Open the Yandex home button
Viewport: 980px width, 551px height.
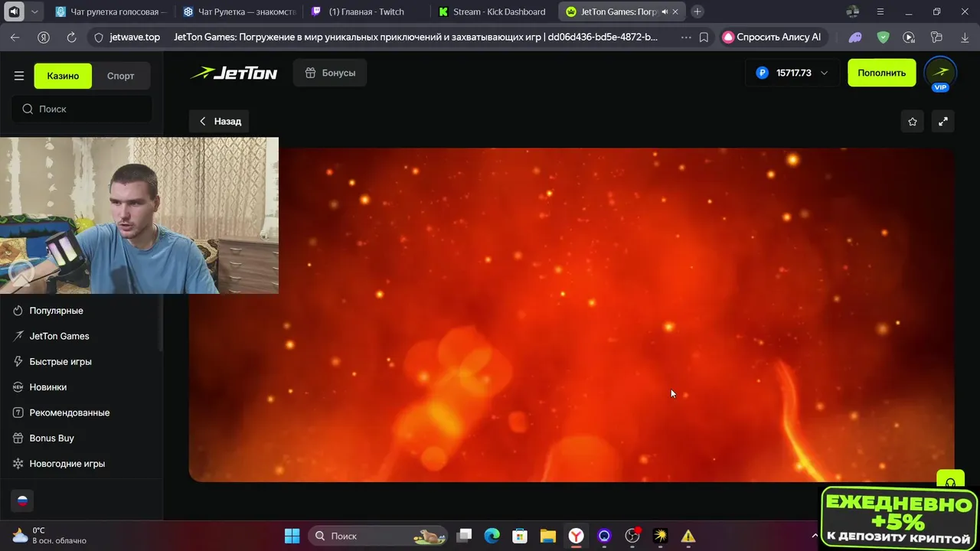pos(44,37)
